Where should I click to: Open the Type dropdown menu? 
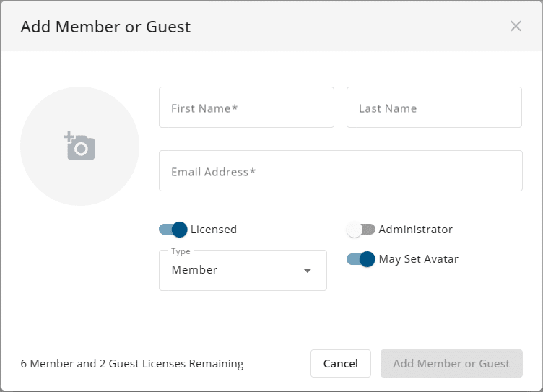(x=243, y=271)
